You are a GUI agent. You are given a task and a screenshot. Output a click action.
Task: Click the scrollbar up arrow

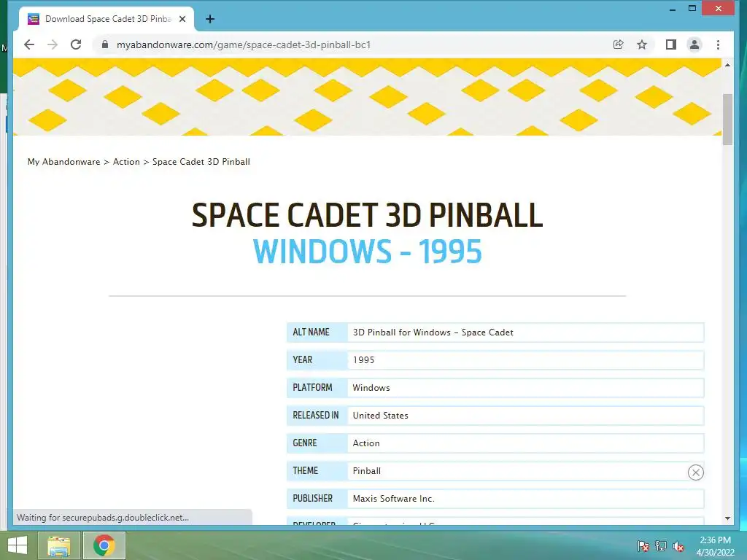coord(727,65)
